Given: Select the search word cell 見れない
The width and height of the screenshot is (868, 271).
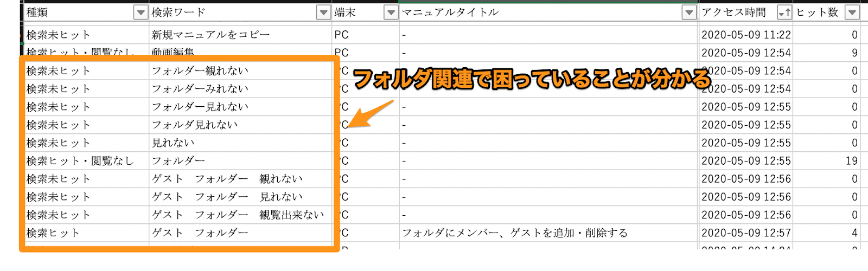Looking at the screenshot, I should pyautogui.click(x=173, y=143).
